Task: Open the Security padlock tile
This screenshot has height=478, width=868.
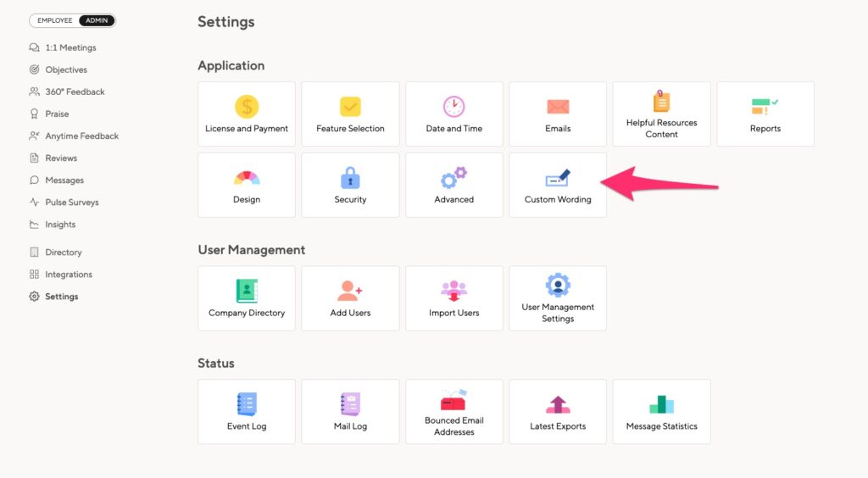Action: (350, 185)
